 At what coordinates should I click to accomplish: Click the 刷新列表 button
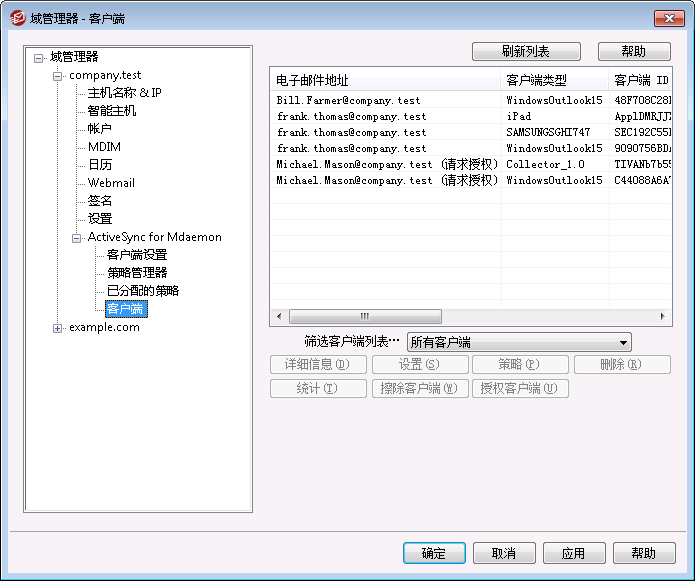pyautogui.click(x=526, y=51)
